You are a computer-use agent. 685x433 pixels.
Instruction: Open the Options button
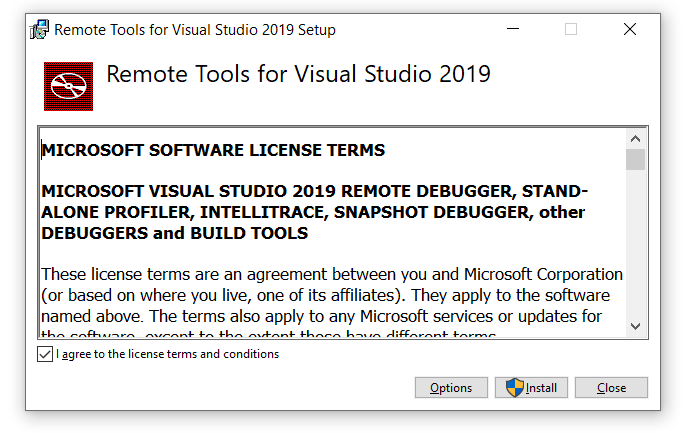[451, 388]
